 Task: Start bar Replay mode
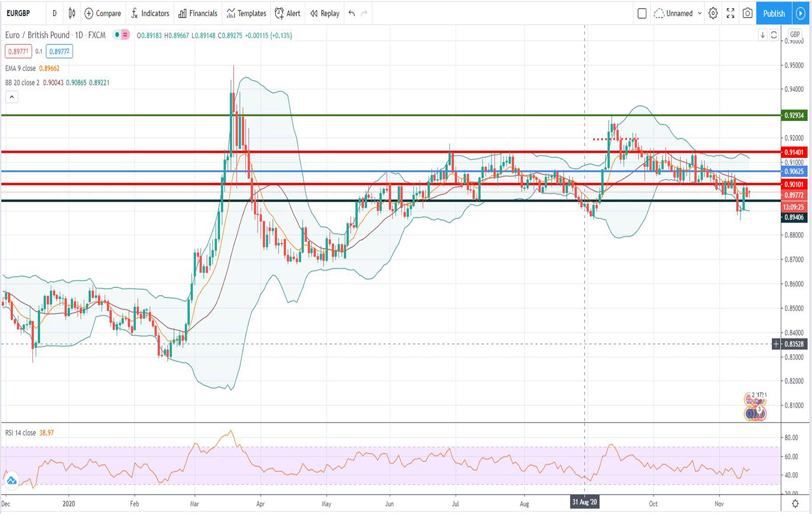click(324, 14)
